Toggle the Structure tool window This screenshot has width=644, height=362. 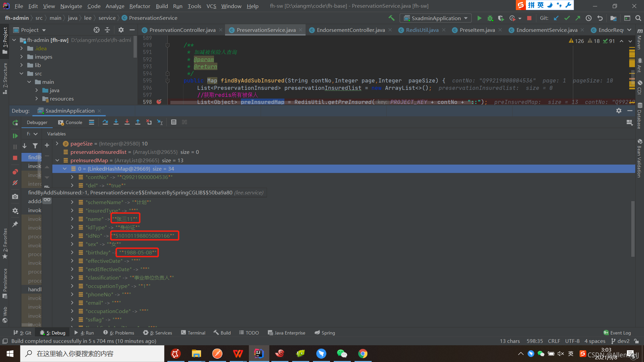click(5, 78)
